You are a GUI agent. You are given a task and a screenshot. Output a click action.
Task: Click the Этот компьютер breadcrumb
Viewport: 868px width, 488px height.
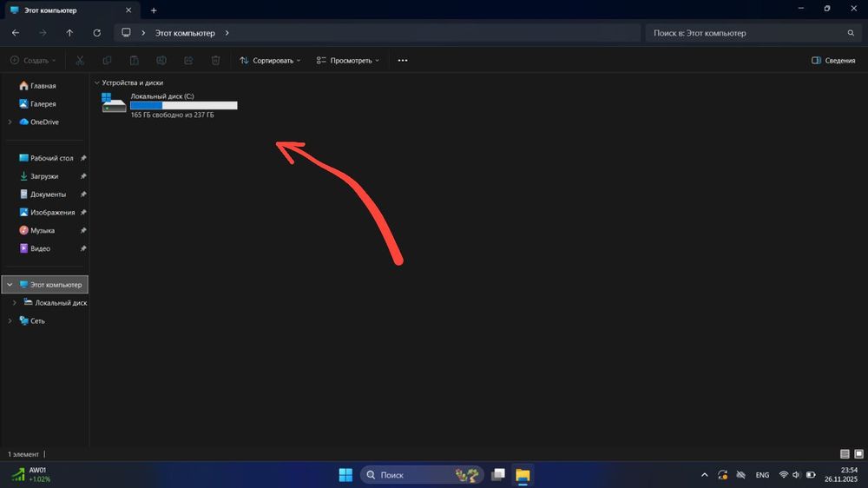[x=185, y=33]
